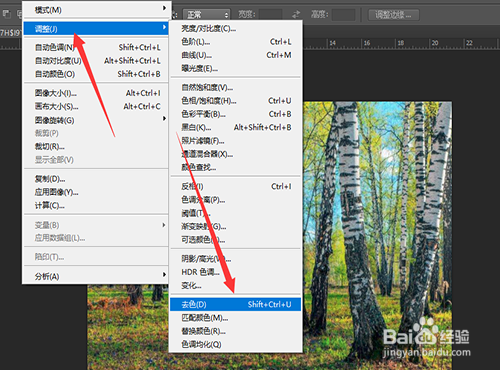
Task: Open 计算(C) dialog
Action: point(96,206)
